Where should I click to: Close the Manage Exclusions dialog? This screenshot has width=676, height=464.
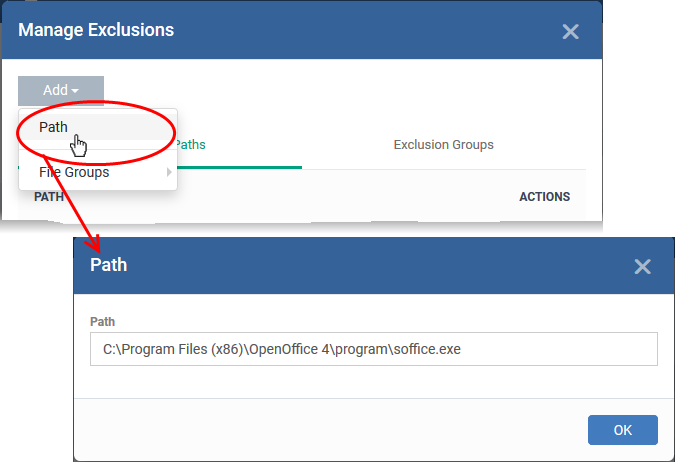point(570,31)
